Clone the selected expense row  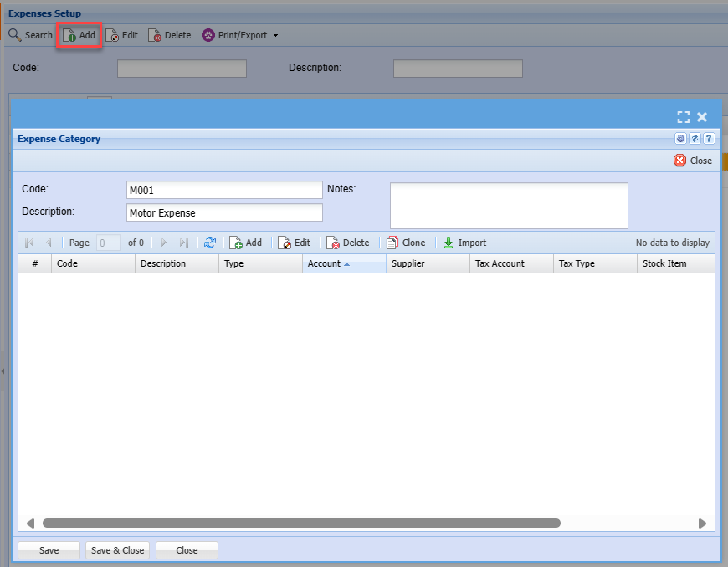(x=406, y=243)
